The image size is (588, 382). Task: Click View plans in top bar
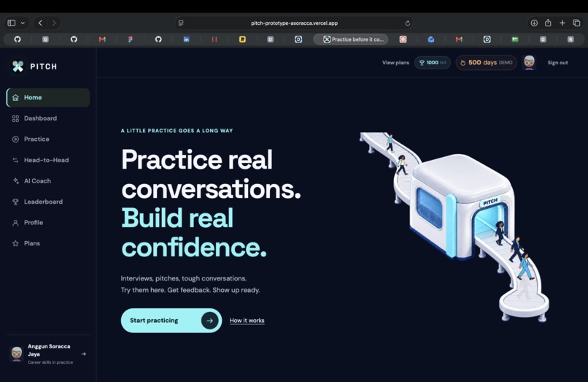395,63
